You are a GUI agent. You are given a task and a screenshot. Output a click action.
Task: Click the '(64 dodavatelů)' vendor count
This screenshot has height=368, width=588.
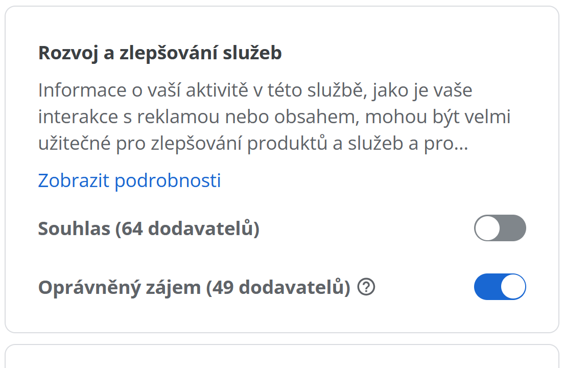coord(187,229)
